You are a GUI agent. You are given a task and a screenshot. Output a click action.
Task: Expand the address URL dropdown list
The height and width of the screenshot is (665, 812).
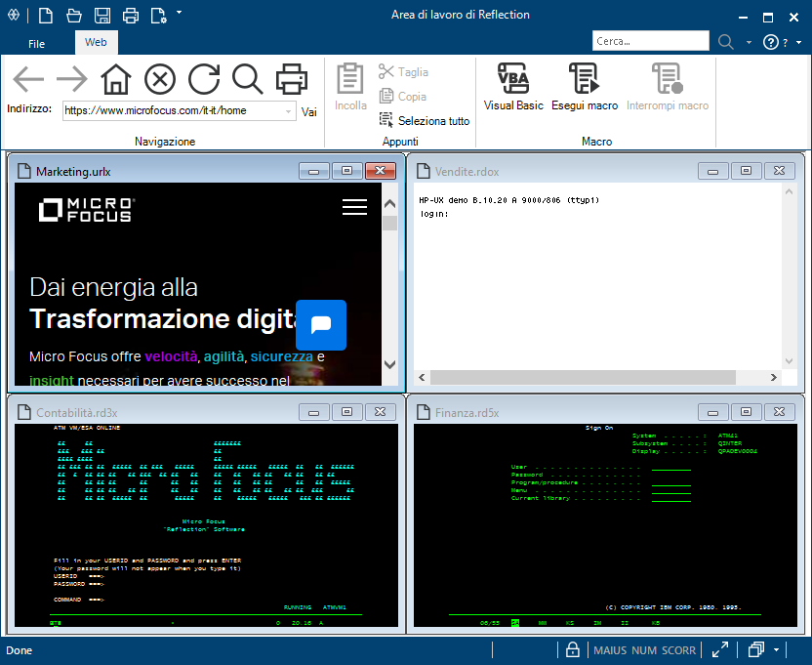click(289, 111)
